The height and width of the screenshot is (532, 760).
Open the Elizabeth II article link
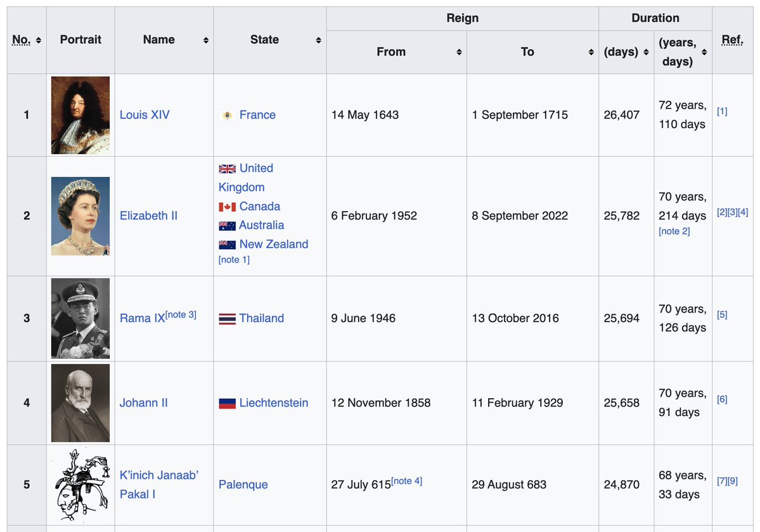coord(148,216)
